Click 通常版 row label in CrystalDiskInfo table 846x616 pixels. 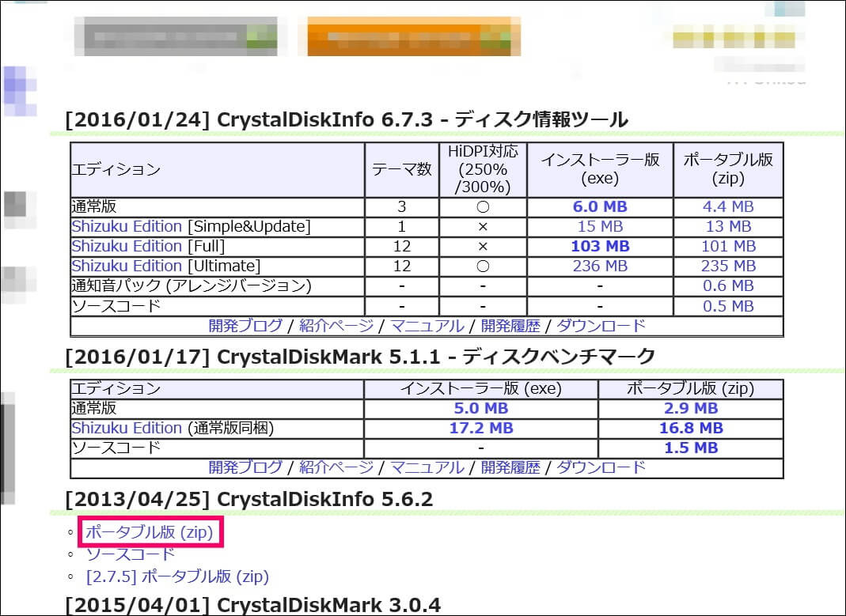pyautogui.click(x=94, y=207)
